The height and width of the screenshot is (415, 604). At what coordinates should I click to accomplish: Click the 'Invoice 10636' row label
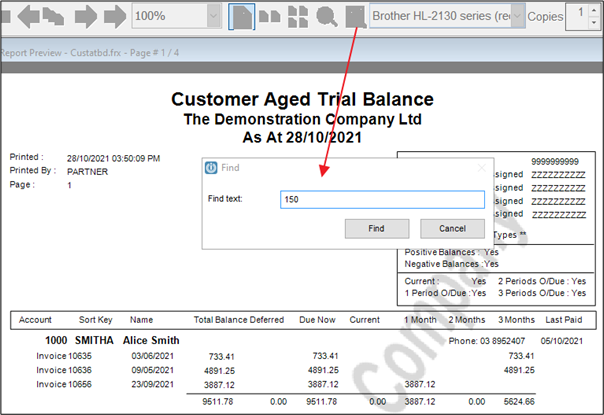(64, 370)
